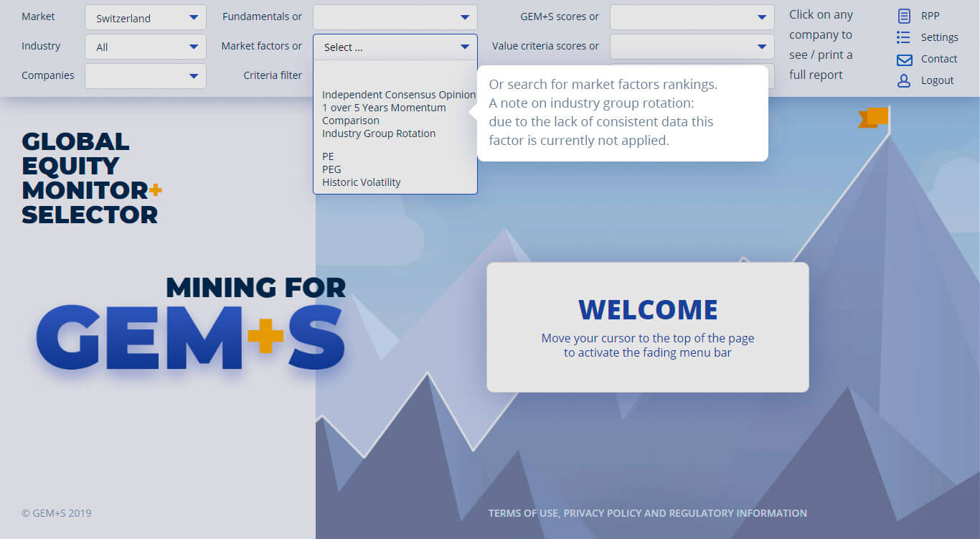Select 1 over 5 Years Momentum Comparison
Viewport: 980px width, 539px height.
click(384, 114)
